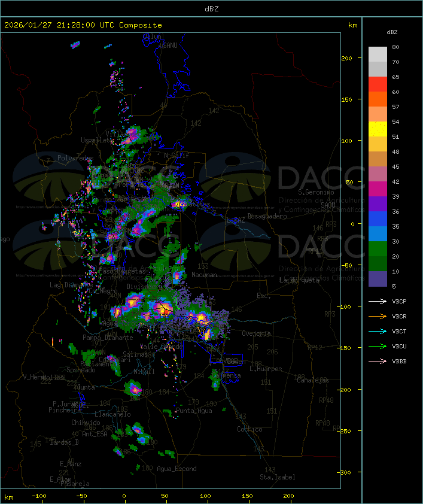Click the L.Huarpes map label
This screenshot has width=423, height=504.
[266, 369]
